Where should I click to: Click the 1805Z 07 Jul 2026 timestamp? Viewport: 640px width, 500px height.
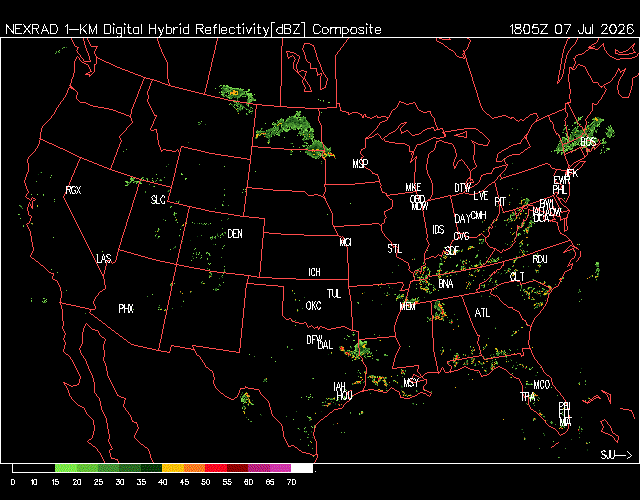572,29
